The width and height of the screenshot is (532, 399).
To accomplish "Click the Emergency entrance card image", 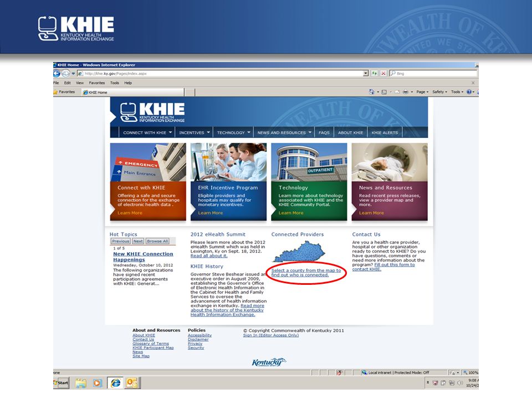I will coord(148,162).
